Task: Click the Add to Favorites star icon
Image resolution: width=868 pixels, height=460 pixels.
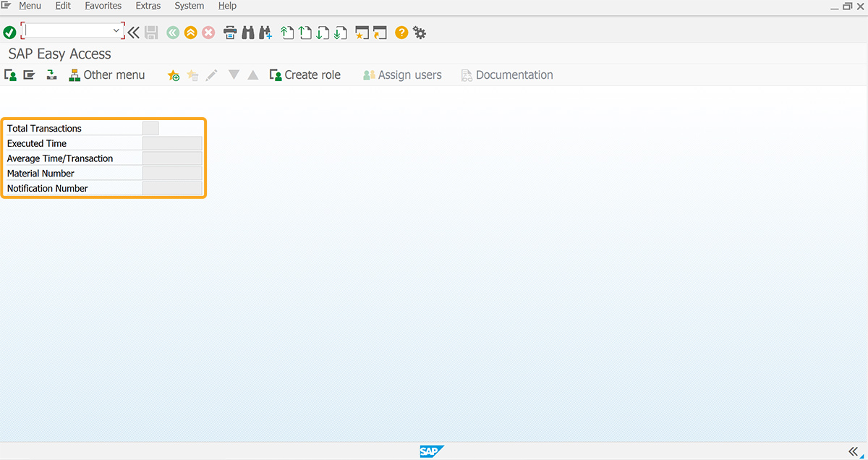Action: pos(174,75)
